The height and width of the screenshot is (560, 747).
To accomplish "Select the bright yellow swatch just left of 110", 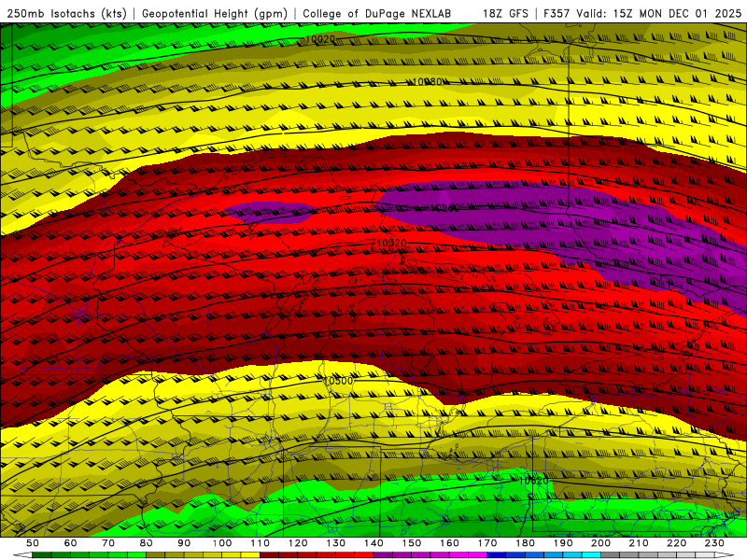I will (250, 555).
